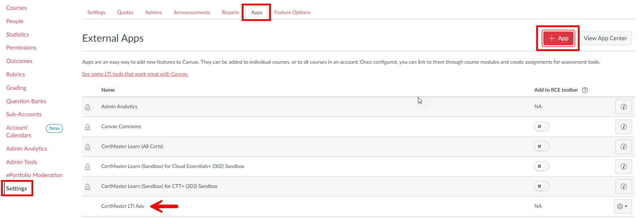View info for Cloud Essentials+ (002) Sandbox
The image size is (644, 218).
point(624,167)
